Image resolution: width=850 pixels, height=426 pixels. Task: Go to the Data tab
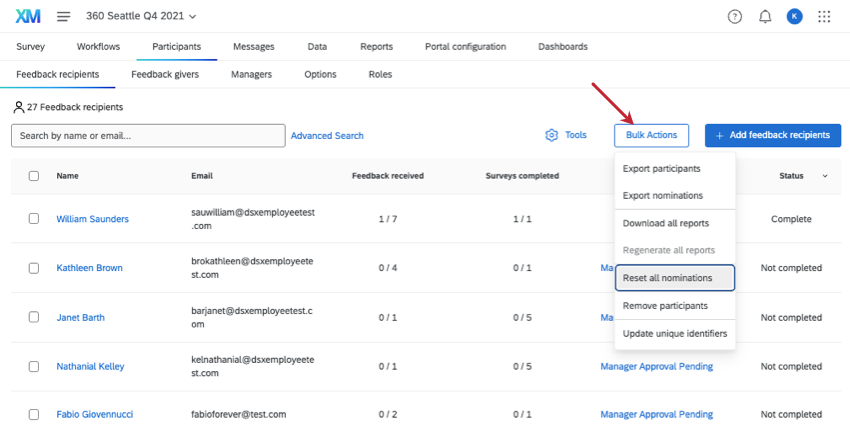coord(317,47)
